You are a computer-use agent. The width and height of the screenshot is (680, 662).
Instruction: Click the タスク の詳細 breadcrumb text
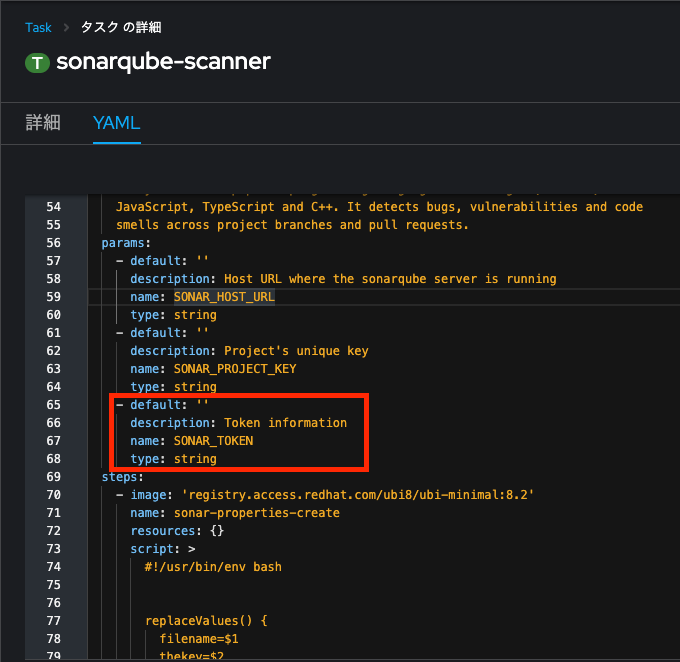click(x=121, y=28)
